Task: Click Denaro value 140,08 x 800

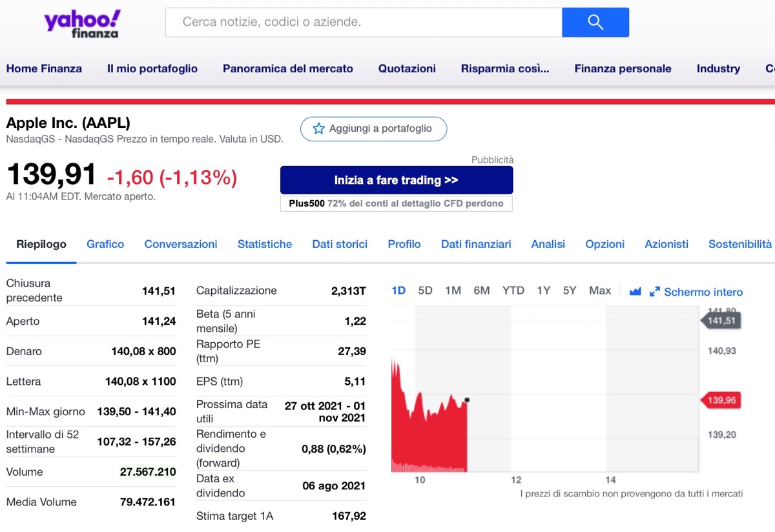Action: [x=143, y=351]
